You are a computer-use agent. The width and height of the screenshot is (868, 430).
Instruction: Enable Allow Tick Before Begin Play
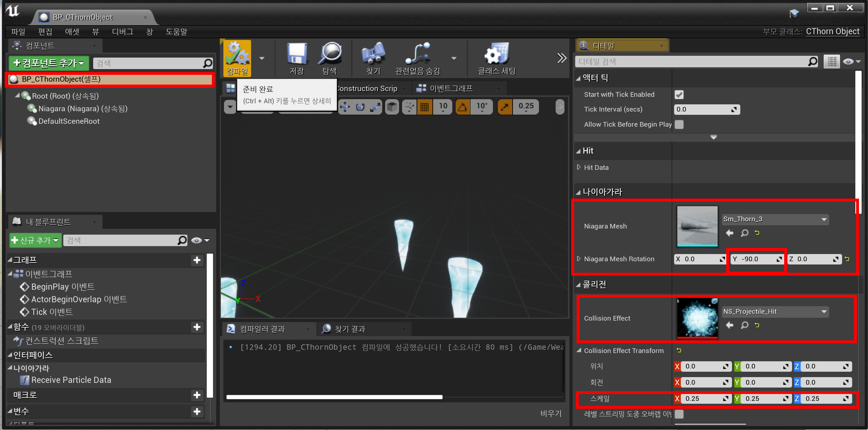click(x=679, y=125)
